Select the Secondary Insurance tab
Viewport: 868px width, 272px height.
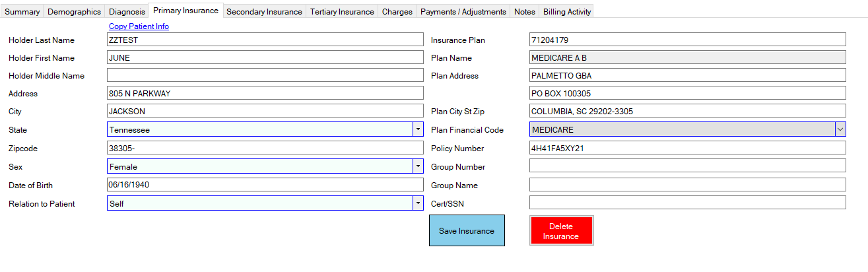[264, 12]
